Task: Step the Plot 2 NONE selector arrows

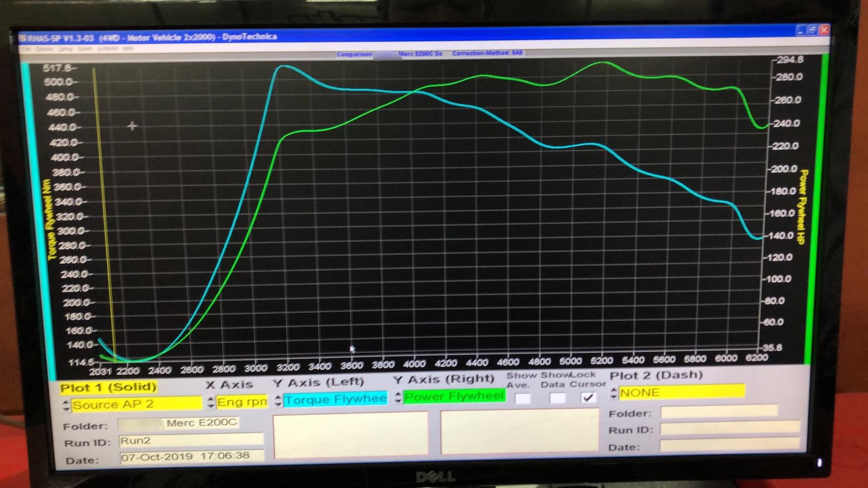Action: (x=614, y=393)
